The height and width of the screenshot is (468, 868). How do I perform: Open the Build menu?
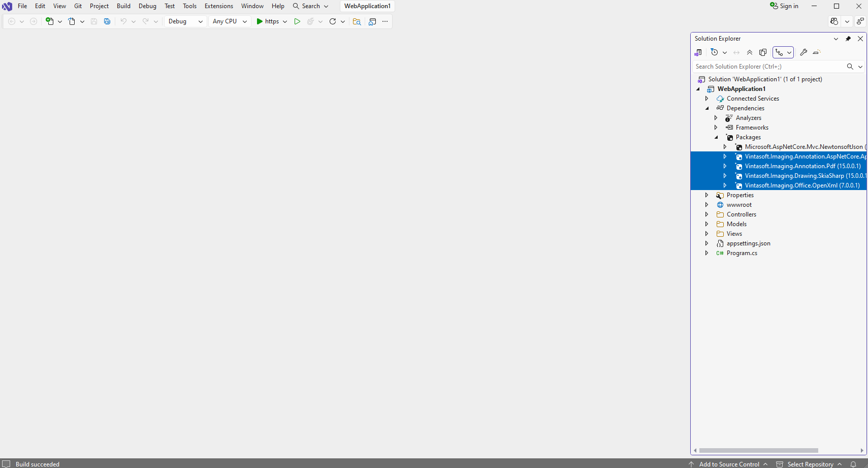(123, 6)
